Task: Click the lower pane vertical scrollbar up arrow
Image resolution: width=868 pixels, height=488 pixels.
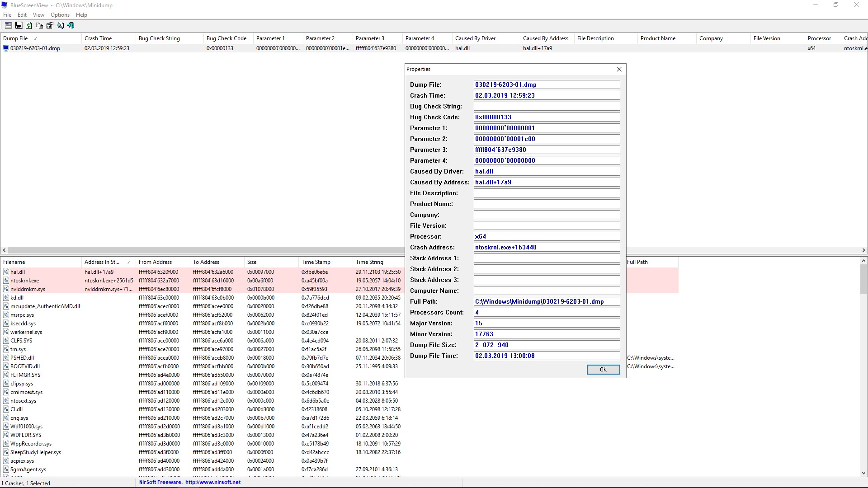Action: (x=863, y=261)
